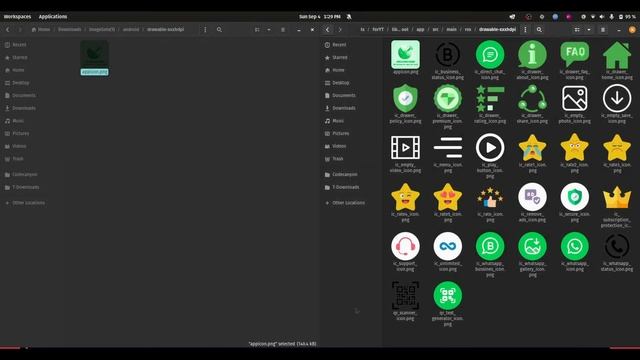Select the unlimited infinity icon file

point(448,247)
